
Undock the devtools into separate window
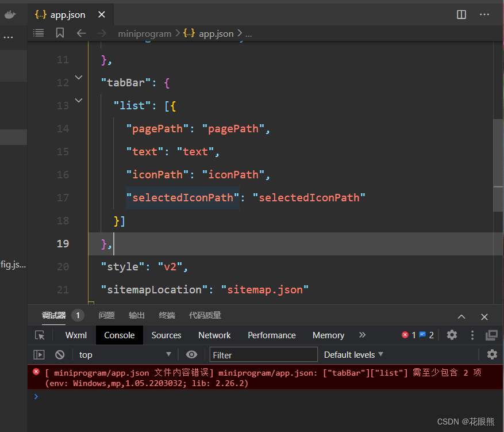pos(491,335)
